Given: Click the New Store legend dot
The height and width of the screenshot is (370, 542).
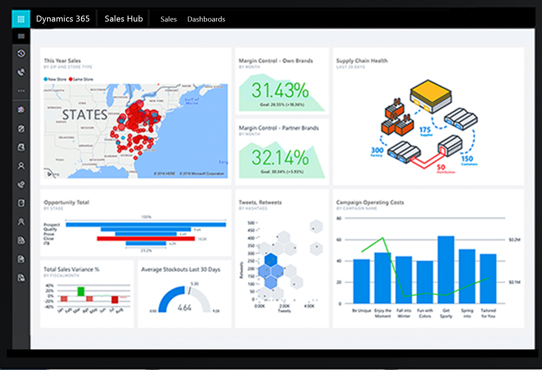Looking at the screenshot, I should (46, 79).
